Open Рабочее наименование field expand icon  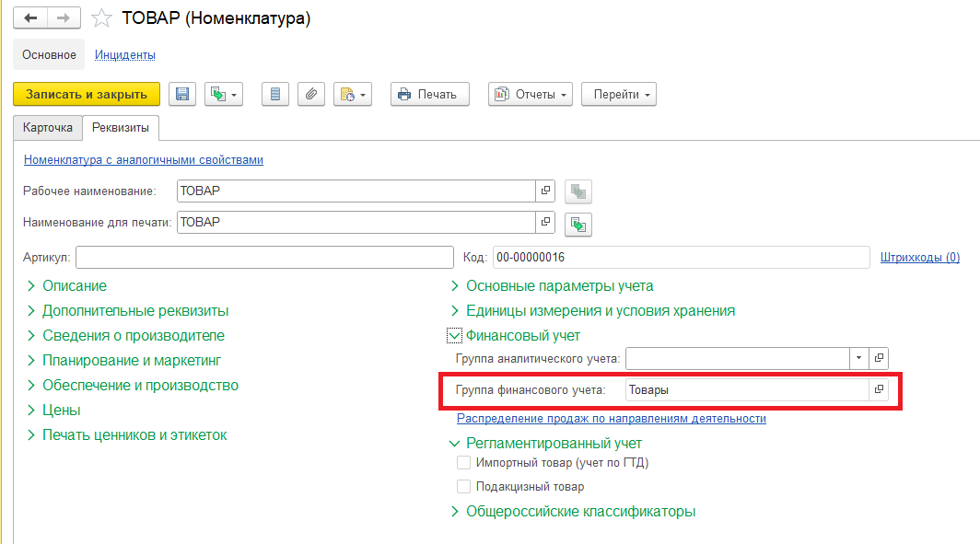(545, 191)
